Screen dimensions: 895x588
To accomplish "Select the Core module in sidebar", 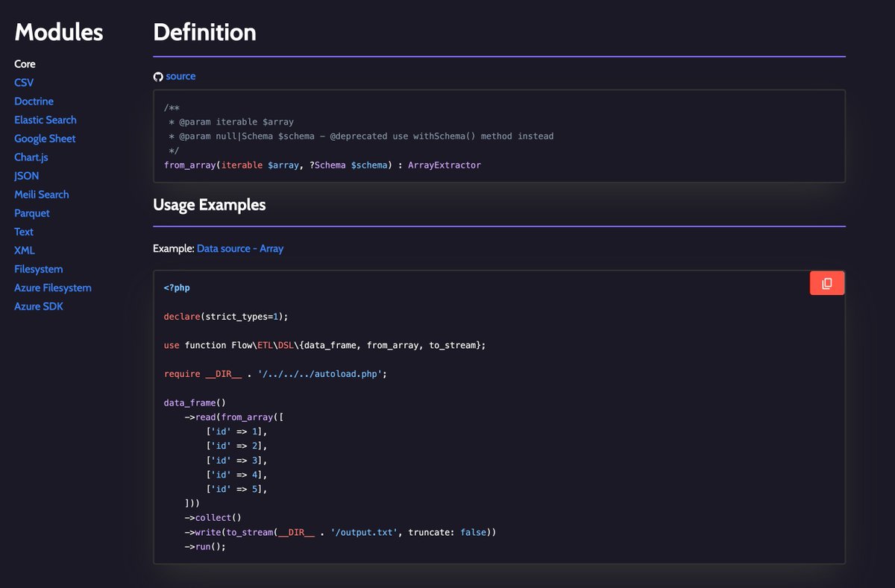I will (25, 64).
